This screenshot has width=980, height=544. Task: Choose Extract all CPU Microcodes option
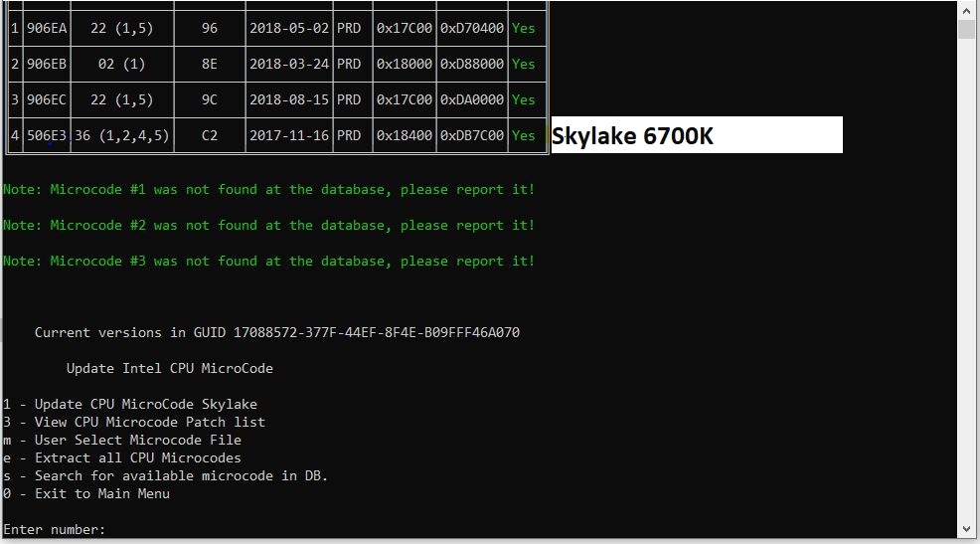[x=122, y=457]
